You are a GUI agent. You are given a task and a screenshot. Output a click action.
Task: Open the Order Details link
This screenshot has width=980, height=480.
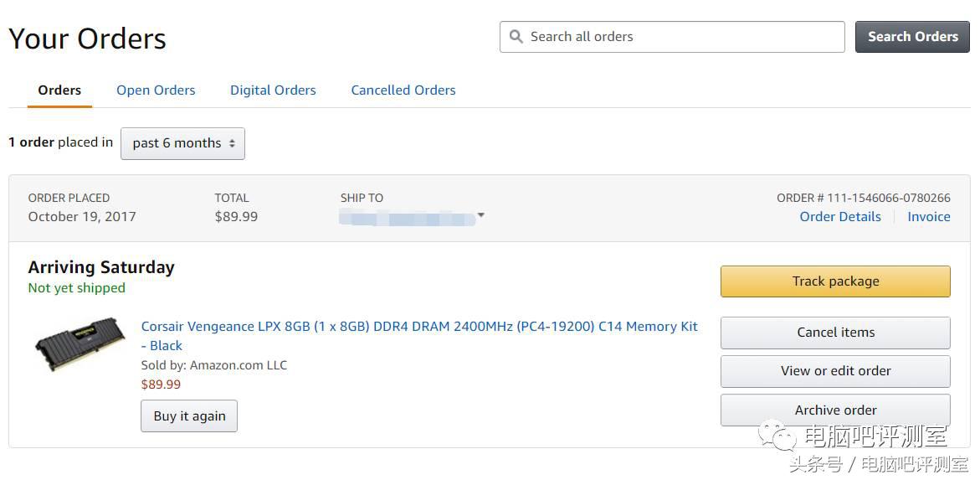click(840, 217)
